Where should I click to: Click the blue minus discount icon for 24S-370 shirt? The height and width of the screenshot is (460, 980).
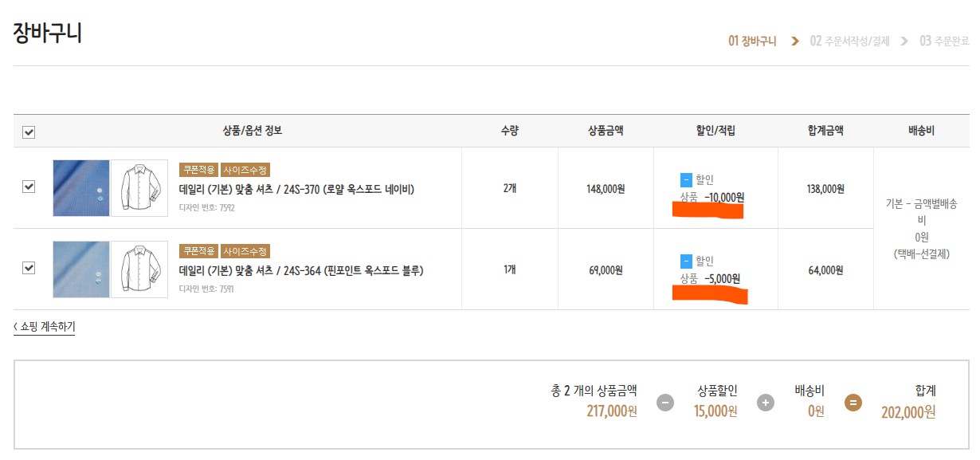[686, 180]
